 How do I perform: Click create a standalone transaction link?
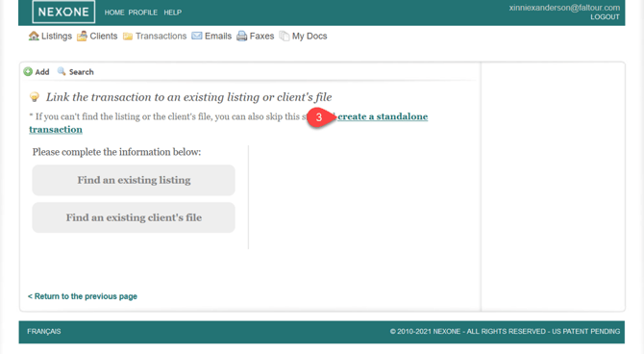[383, 116]
